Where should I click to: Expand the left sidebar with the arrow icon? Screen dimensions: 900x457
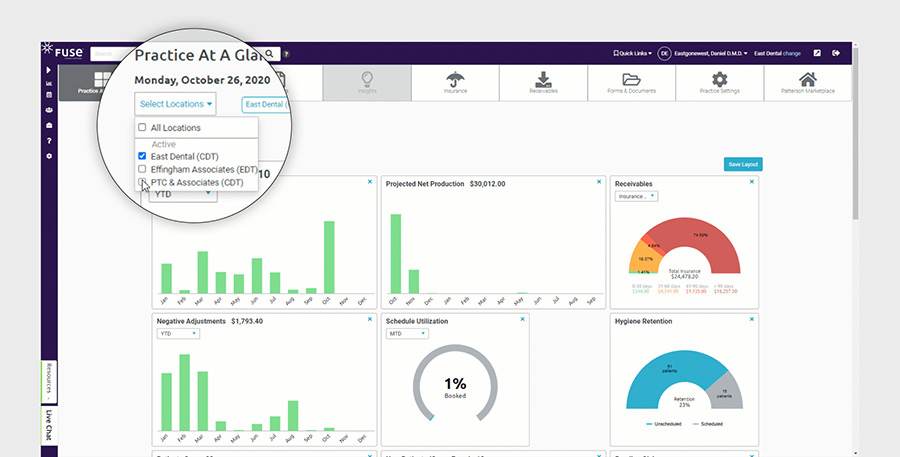[49, 69]
